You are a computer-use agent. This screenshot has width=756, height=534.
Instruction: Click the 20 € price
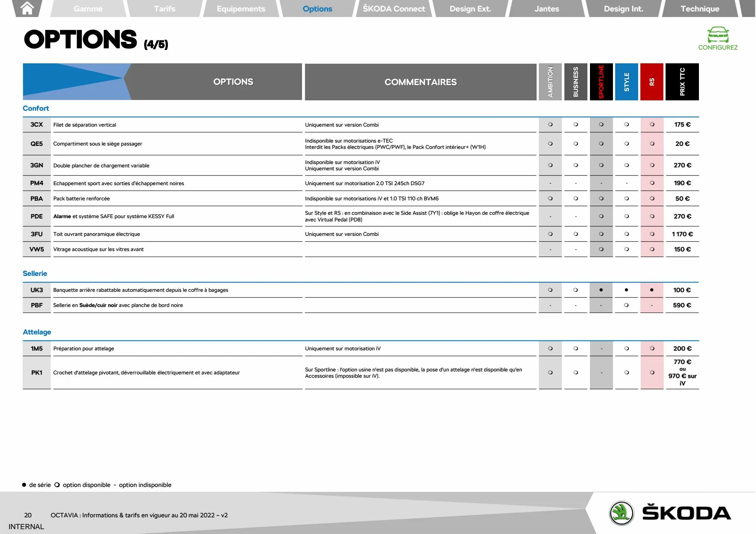coord(682,144)
